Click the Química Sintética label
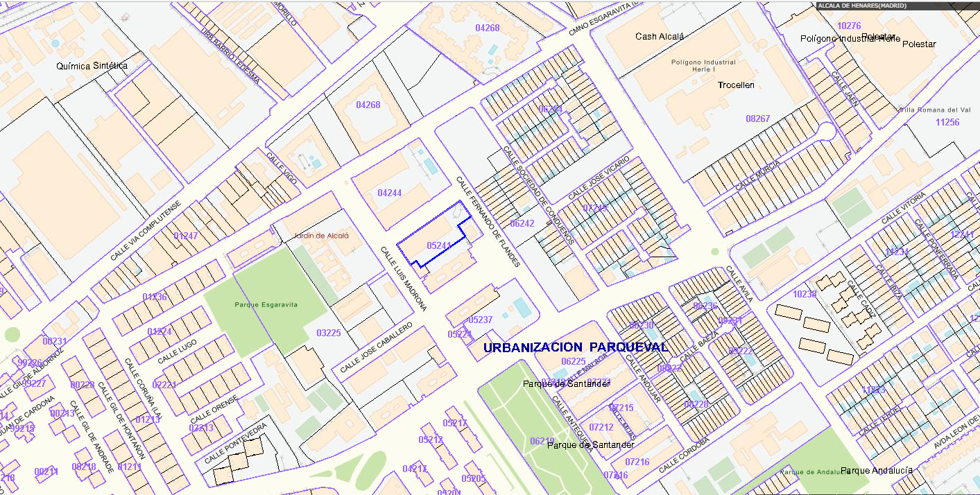The image size is (980, 495). [92, 65]
